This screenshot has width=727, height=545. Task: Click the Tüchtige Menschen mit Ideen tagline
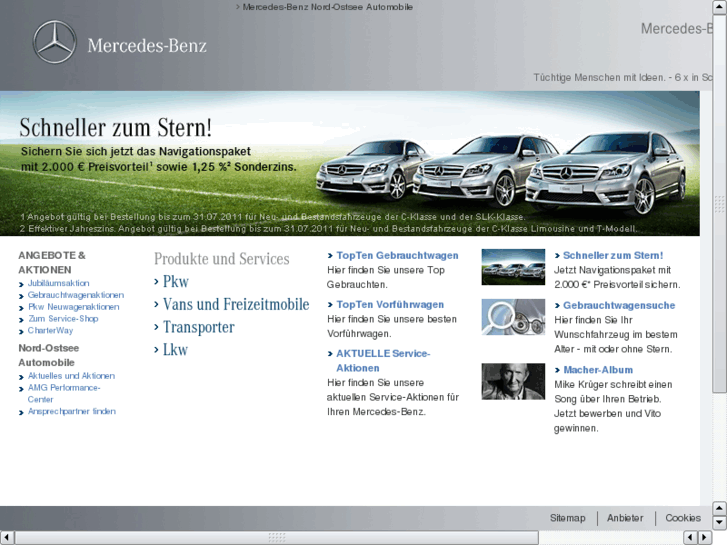(x=623, y=77)
